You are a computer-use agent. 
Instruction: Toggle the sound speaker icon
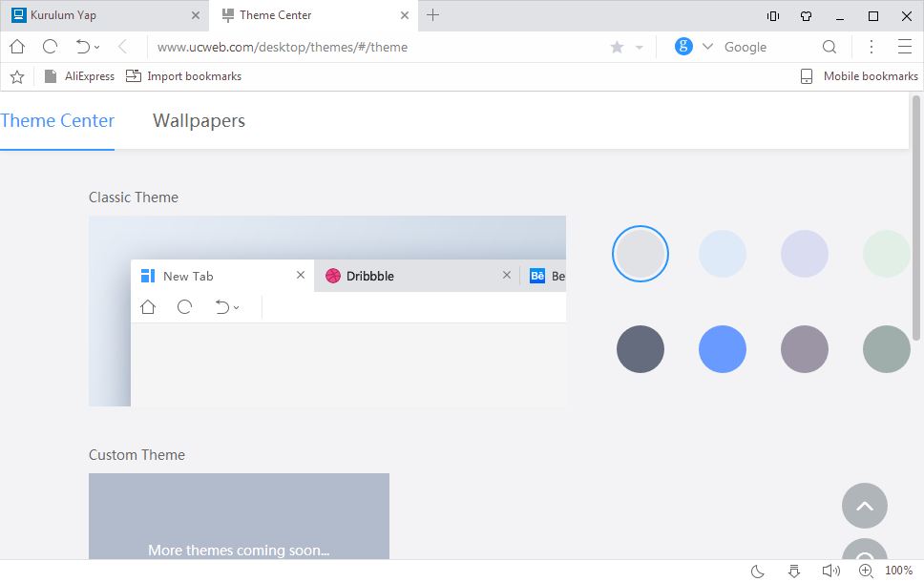pos(830,571)
